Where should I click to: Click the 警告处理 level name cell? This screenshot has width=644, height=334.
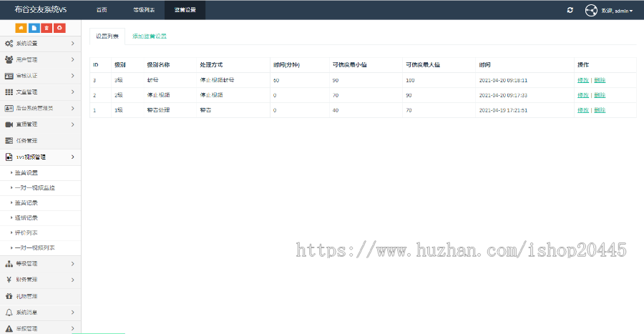159,110
